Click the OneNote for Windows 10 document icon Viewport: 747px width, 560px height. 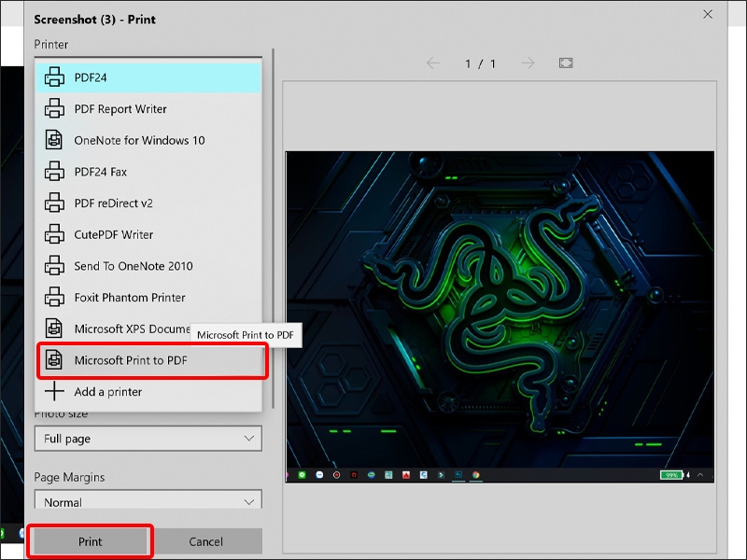click(x=54, y=140)
